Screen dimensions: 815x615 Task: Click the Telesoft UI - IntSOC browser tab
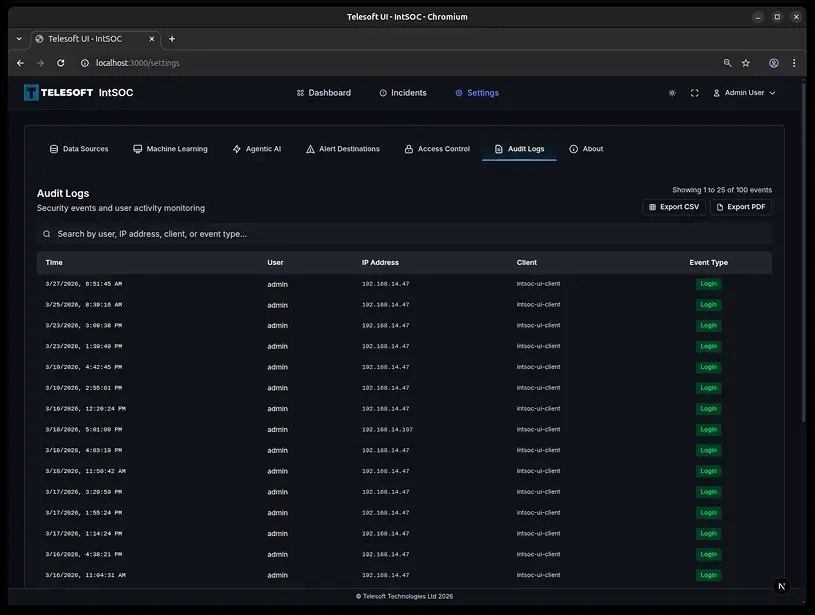[x=95, y=39]
